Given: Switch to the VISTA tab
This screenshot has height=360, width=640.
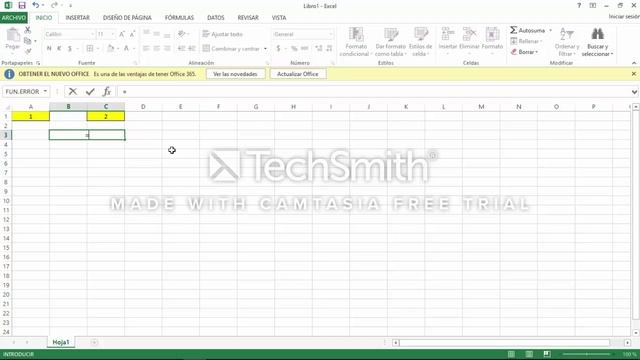Looking at the screenshot, I should [x=279, y=18].
